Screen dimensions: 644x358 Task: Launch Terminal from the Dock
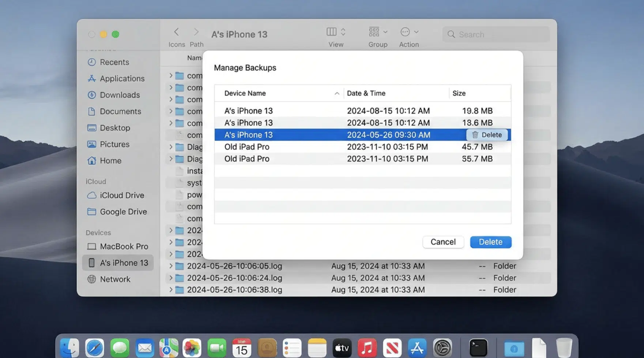(478, 347)
